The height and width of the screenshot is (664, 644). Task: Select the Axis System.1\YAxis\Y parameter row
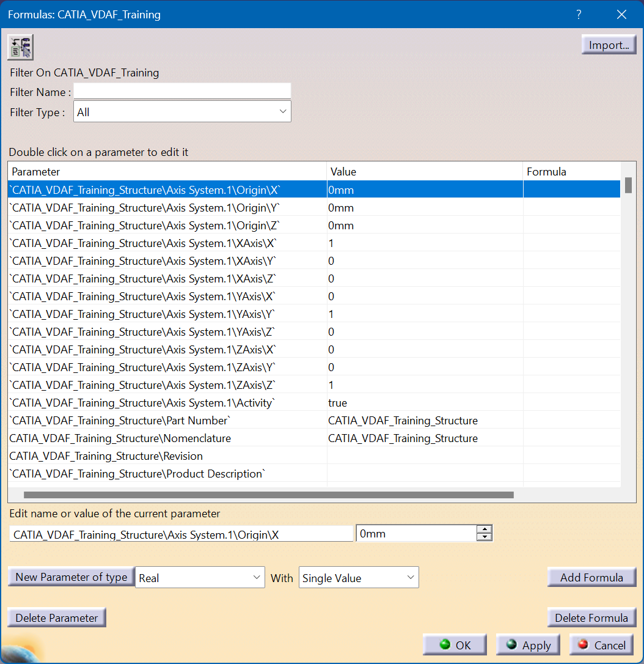[x=314, y=314]
